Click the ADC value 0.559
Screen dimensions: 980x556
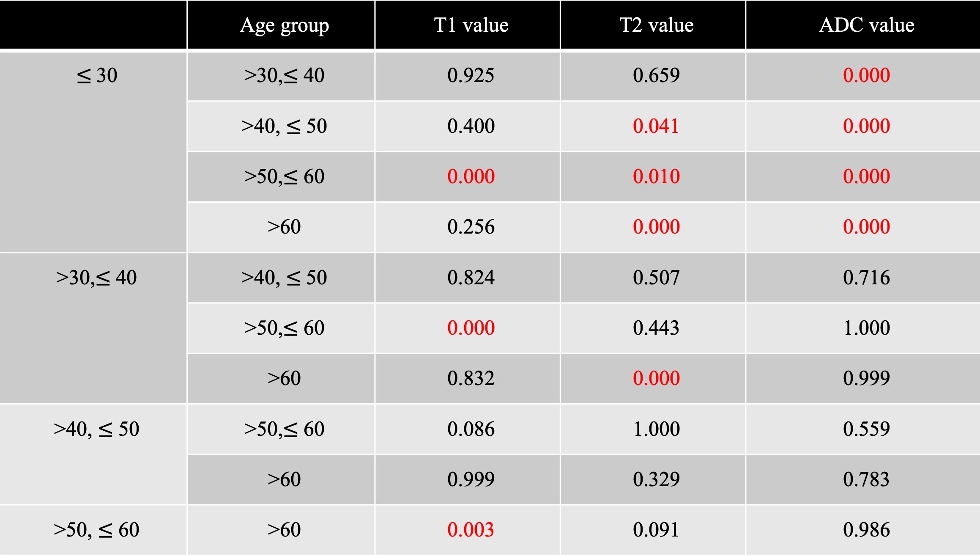tap(866, 429)
